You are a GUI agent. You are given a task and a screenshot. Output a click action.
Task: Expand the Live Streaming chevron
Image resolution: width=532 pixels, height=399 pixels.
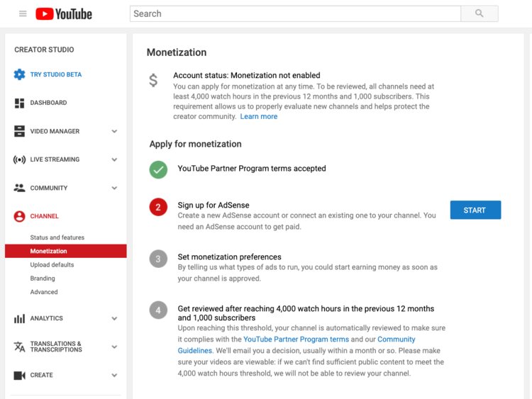[x=114, y=159]
